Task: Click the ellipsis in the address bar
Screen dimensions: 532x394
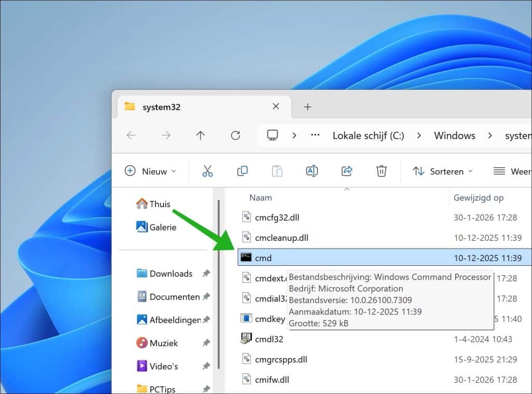Action: pyautogui.click(x=315, y=135)
